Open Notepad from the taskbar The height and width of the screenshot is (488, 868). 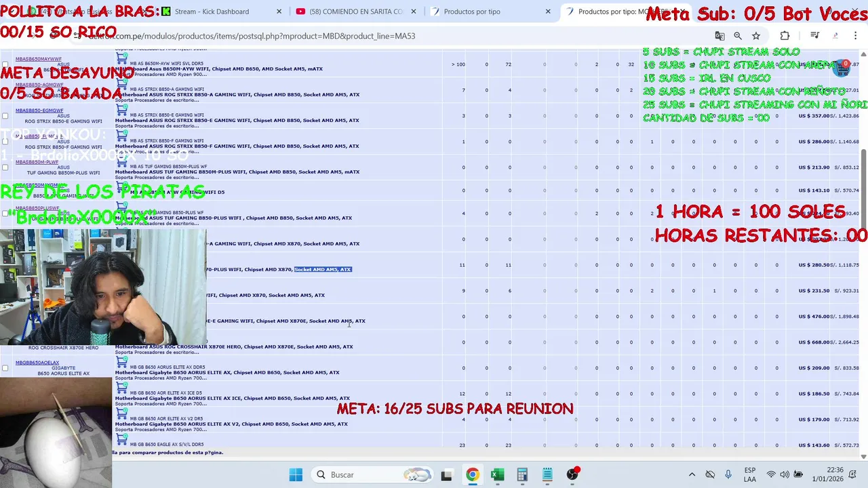coord(547,474)
